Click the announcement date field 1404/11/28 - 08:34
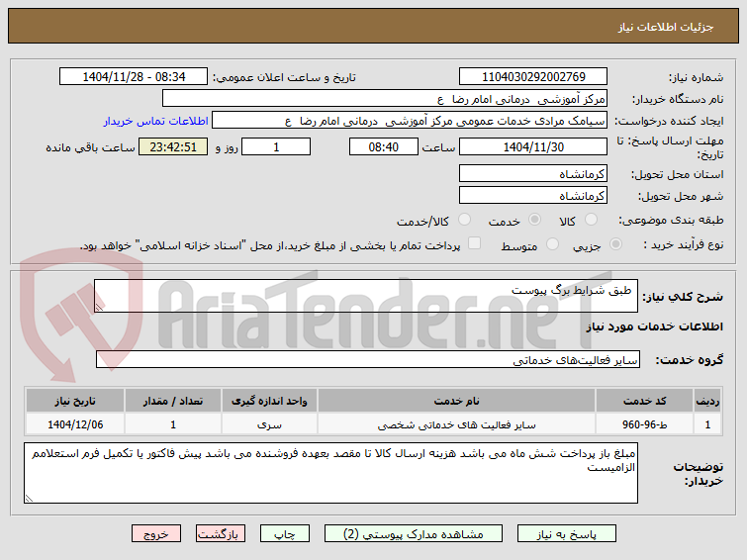Viewport: 747px width, 560px height. [x=134, y=76]
